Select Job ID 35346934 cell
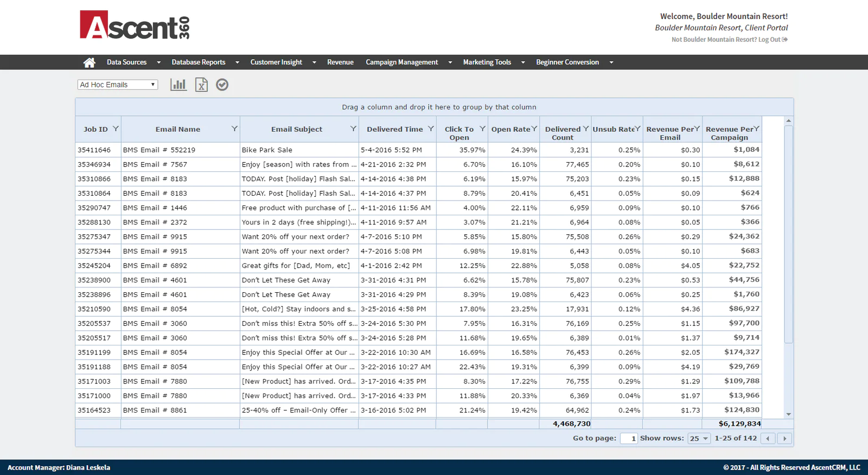Viewport: 868px width, 475px height. coord(98,164)
